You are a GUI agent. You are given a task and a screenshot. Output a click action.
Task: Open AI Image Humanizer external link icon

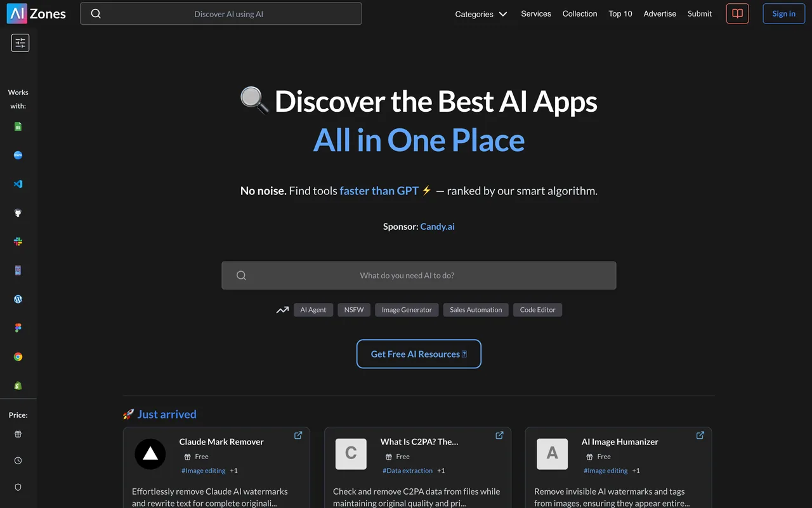[700, 435]
